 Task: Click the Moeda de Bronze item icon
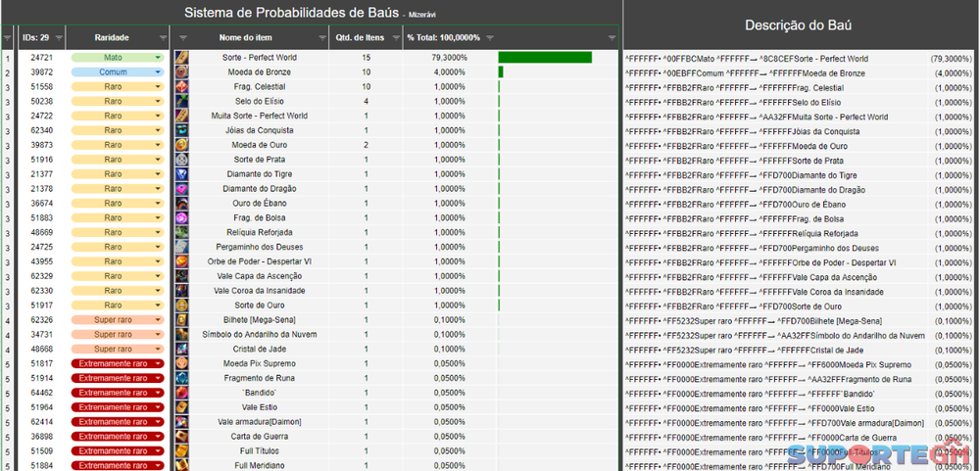(x=181, y=72)
